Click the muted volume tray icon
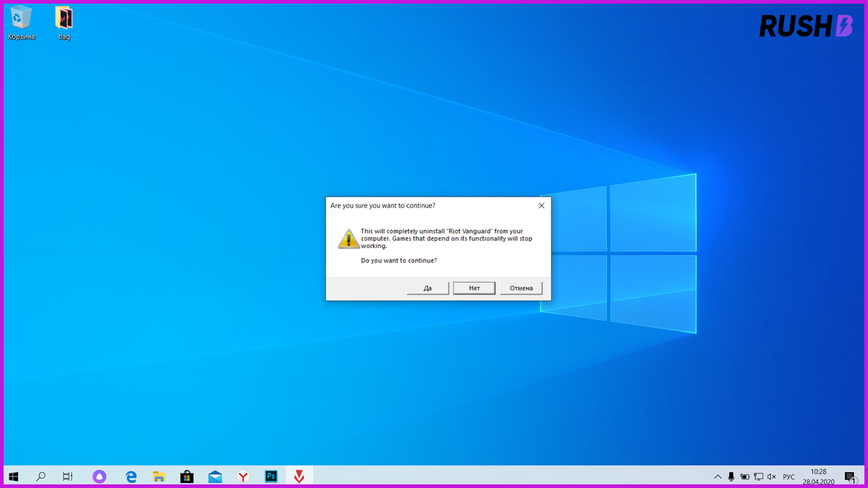Viewport: 868px width, 488px height. (x=772, y=476)
